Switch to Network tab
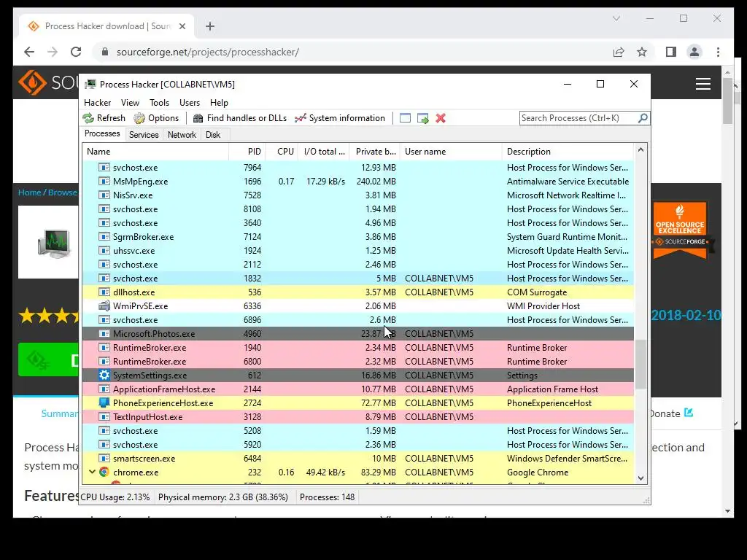 182,135
